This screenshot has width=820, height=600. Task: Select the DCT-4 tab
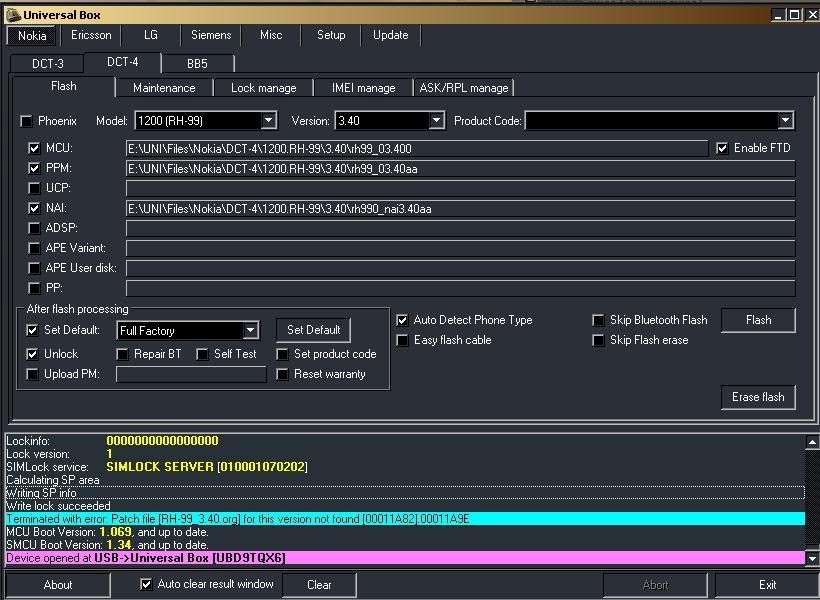coord(122,62)
